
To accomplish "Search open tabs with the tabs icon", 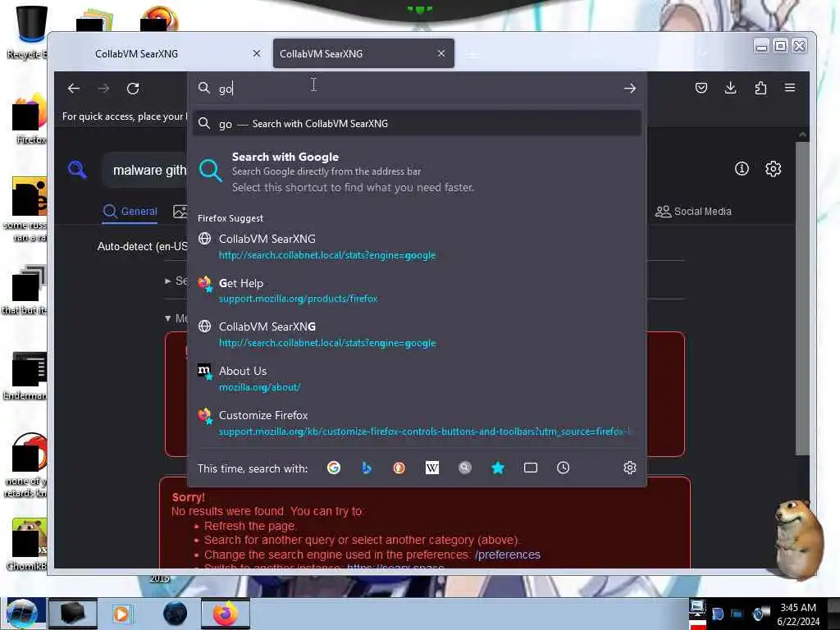I will click(531, 468).
